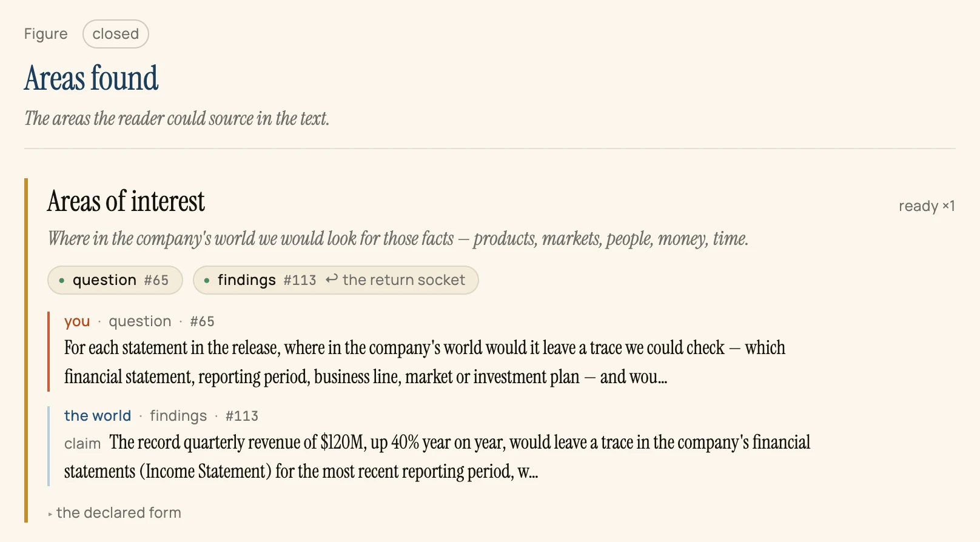Expand the declared form disclosure triangle
The height and width of the screenshot is (542, 980).
point(50,514)
